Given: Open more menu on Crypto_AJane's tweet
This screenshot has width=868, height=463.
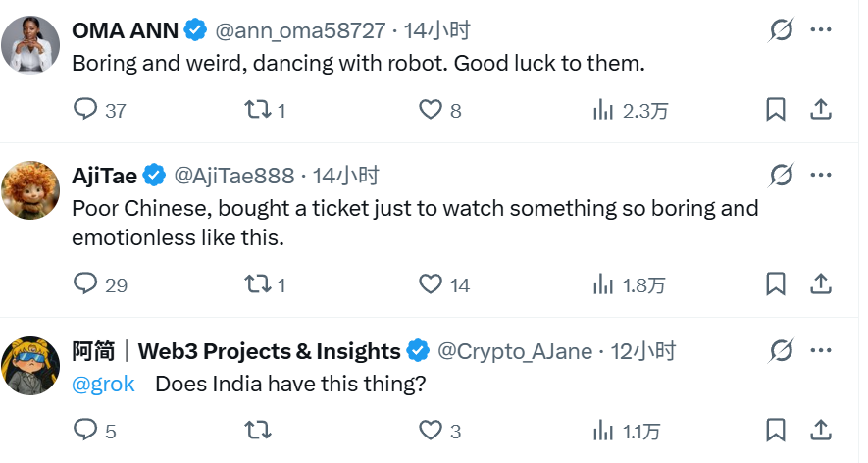Looking at the screenshot, I should [x=821, y=350].
